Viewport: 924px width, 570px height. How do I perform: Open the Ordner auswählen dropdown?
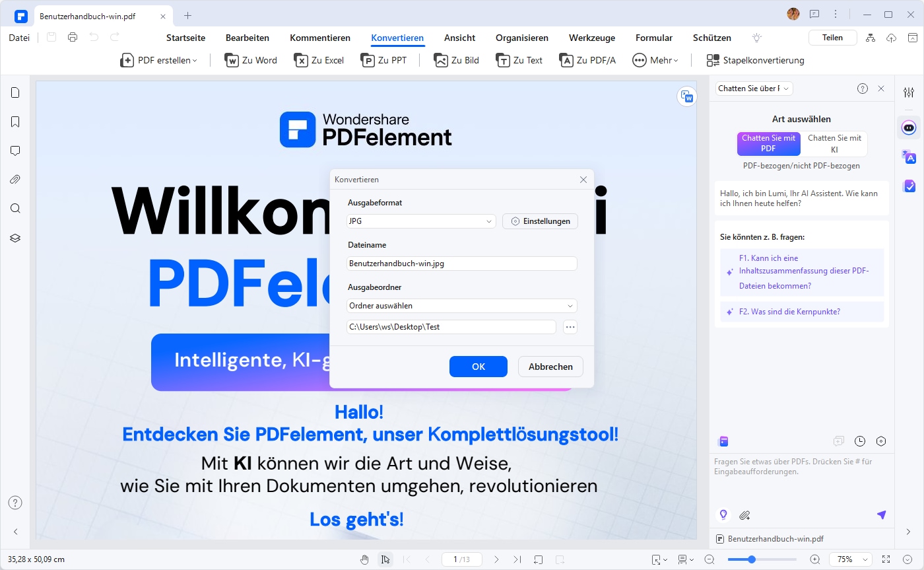(x=462, y=306)
